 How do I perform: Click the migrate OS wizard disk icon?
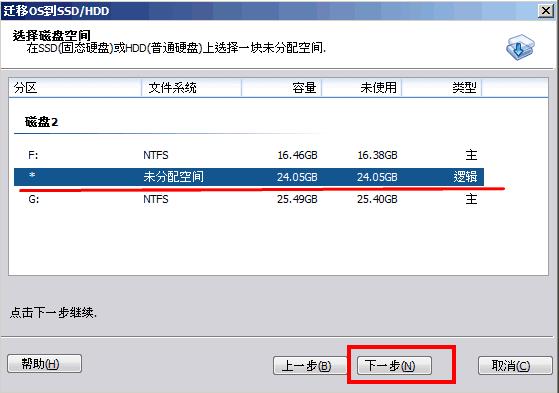(520, 47)
